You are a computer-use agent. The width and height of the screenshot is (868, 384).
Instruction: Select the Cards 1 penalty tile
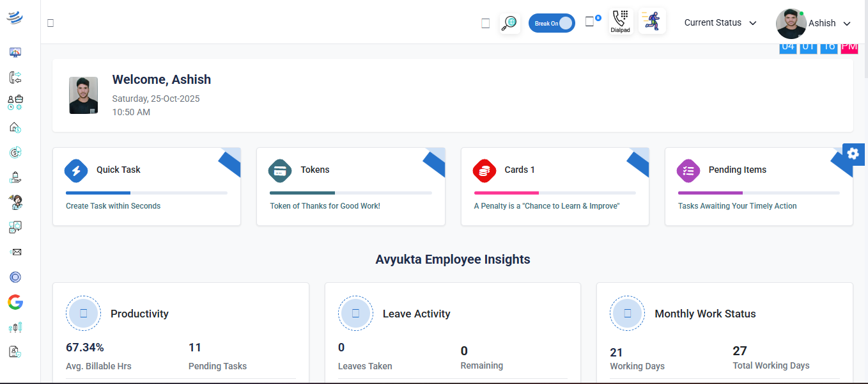click(554, 187)
